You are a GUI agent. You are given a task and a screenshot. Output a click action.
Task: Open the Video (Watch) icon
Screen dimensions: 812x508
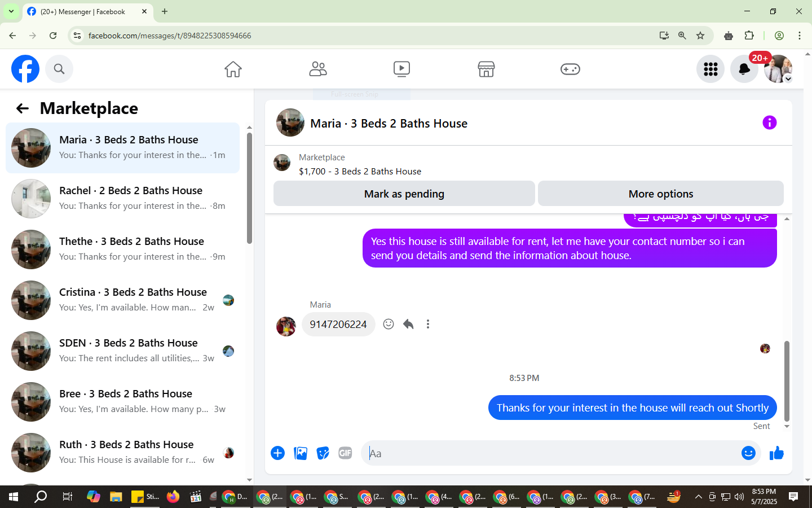(x=401, y=69)
